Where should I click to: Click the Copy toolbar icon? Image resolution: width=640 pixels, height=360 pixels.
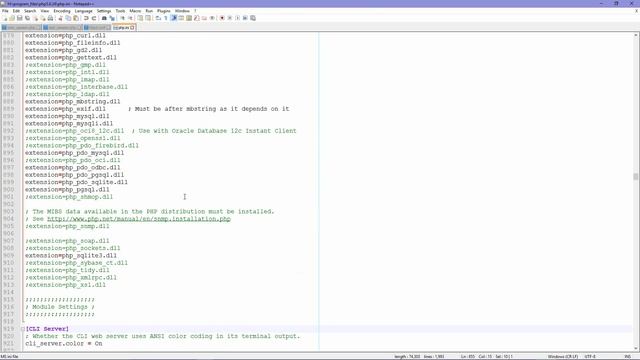[68, 18]
